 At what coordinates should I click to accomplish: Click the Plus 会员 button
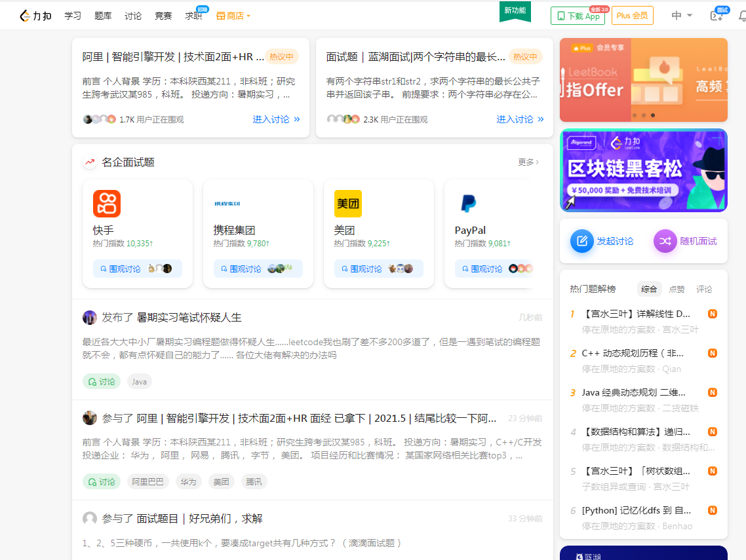point(633,16)
